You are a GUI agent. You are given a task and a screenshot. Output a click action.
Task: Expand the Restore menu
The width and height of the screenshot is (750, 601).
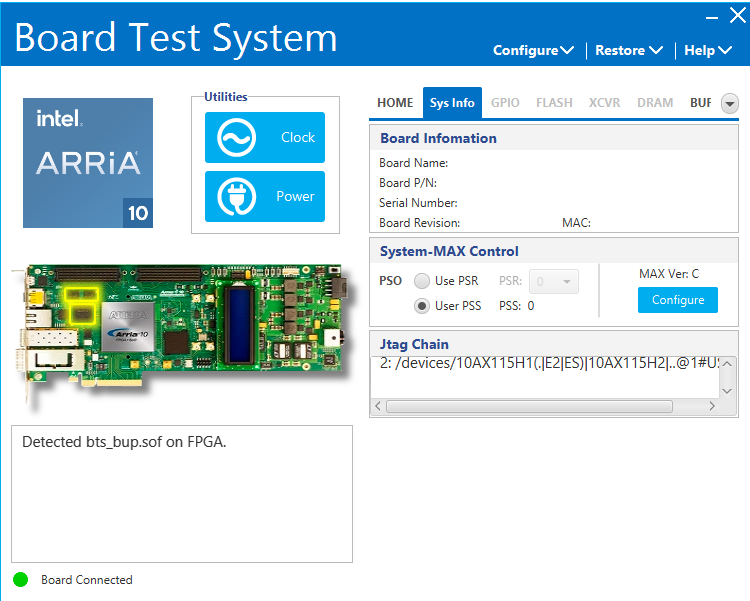(628, 50)
